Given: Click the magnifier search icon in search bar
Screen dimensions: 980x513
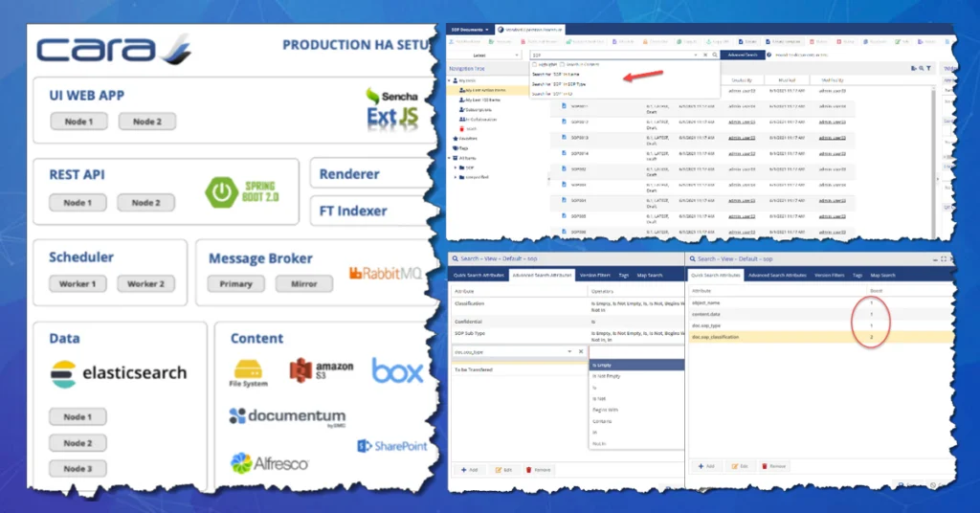Looking at the screenshot, I should pos(715,55).
